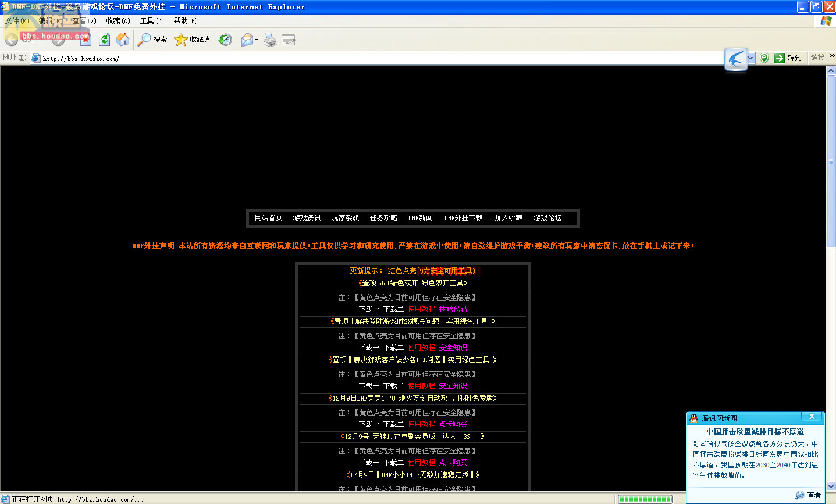Visit the DNF新闻 nav link
Image resolution: width=836 pixels, height=504 pixels.
(x=420, y=218)
